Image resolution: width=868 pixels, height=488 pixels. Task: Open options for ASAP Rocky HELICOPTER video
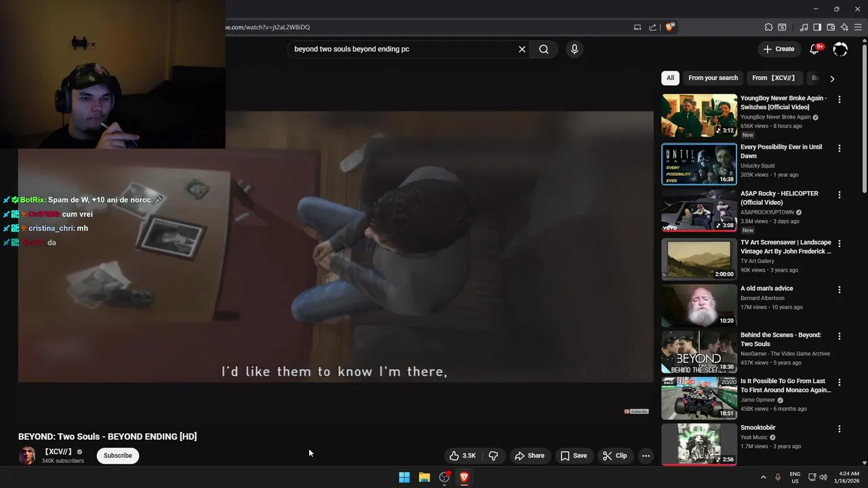840,195
